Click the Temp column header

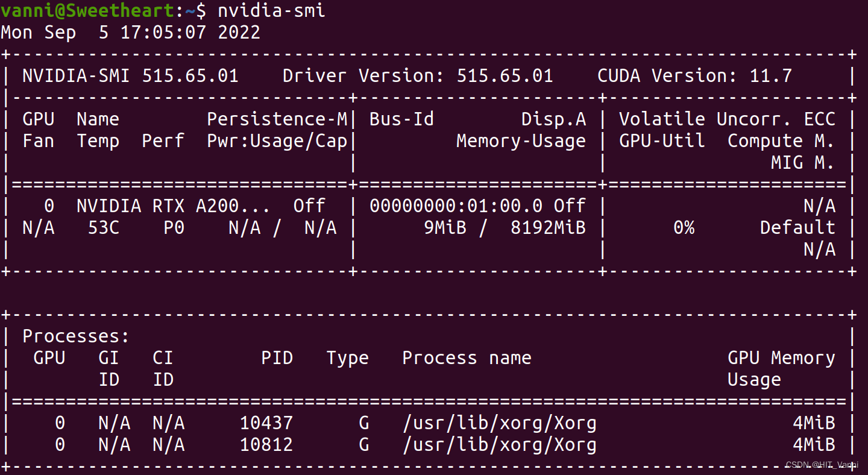[x=98, y=140]
